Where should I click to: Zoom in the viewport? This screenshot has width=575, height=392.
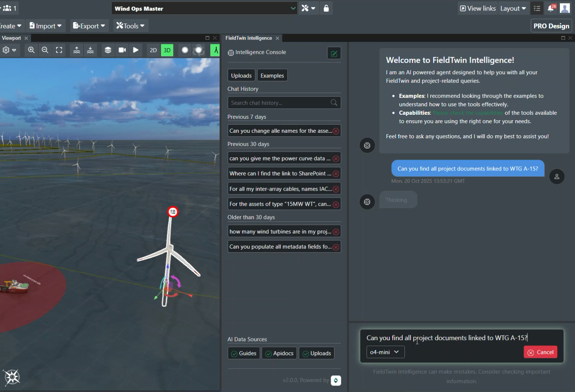pos(31,50)
